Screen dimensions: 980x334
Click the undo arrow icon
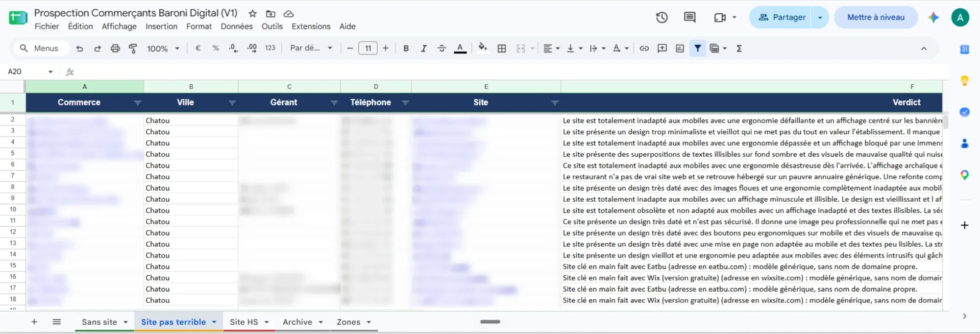tap(79, 48)
